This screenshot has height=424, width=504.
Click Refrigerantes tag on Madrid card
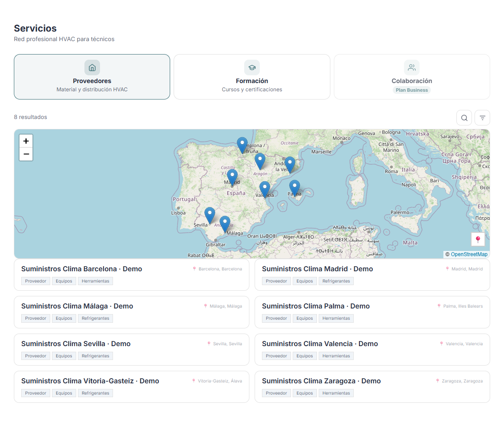pyautogui.click(x=336, y=281)
